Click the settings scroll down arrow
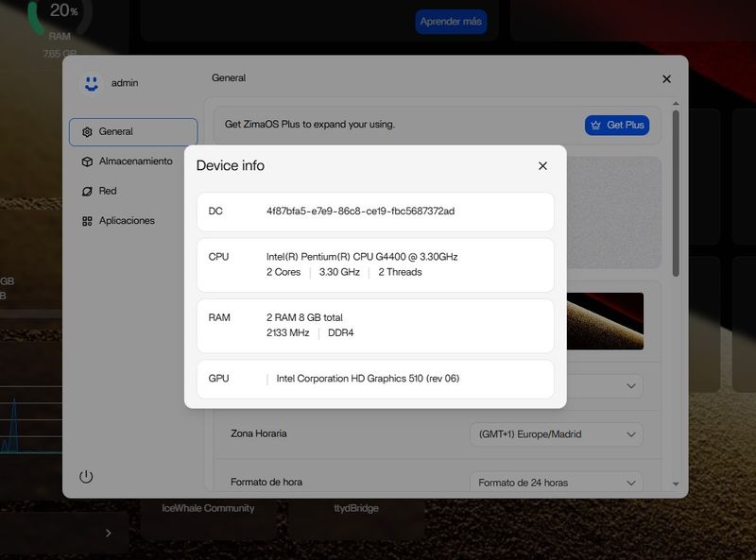Image resolution: width=756 pixels, height=560 pixels. [676, 484]
